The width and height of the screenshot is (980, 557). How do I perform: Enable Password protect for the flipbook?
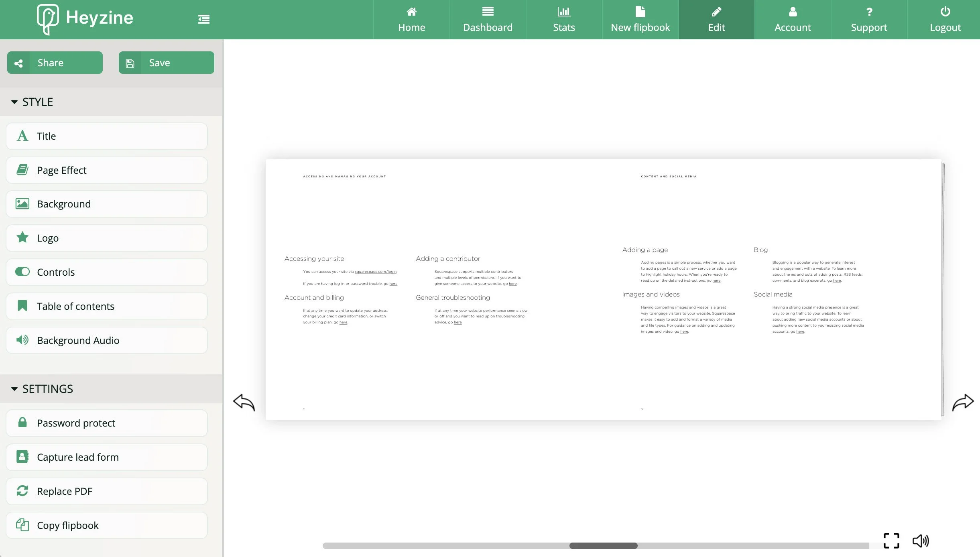tap(106, 423)
